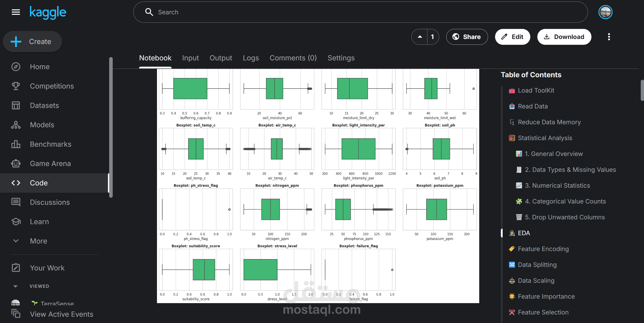
Task: Click the Create button
Action: click(x=32, y=42)
